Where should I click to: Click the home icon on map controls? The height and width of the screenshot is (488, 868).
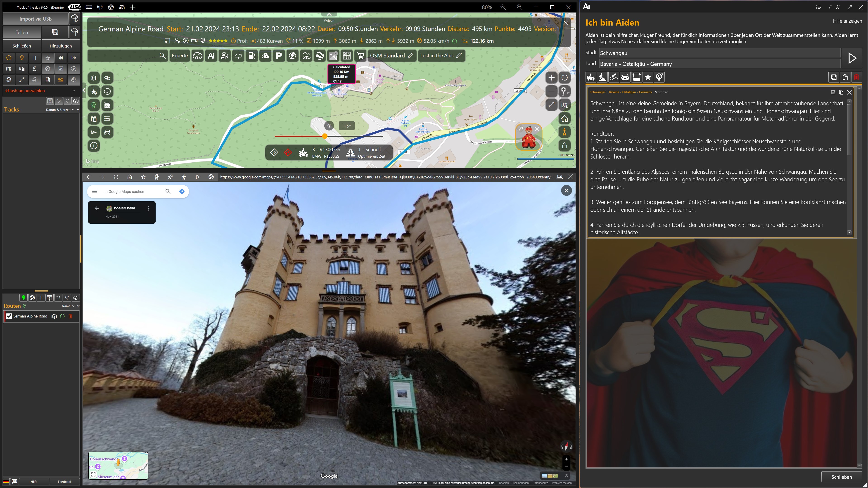pyautogui.click(x=564, y=118)
